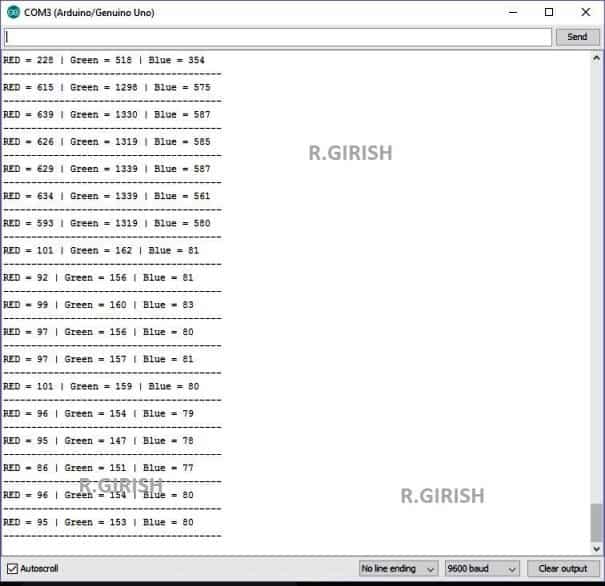Click the Clear output button
This screenshot has width=605, height=586.
click(x=563, y=568)
